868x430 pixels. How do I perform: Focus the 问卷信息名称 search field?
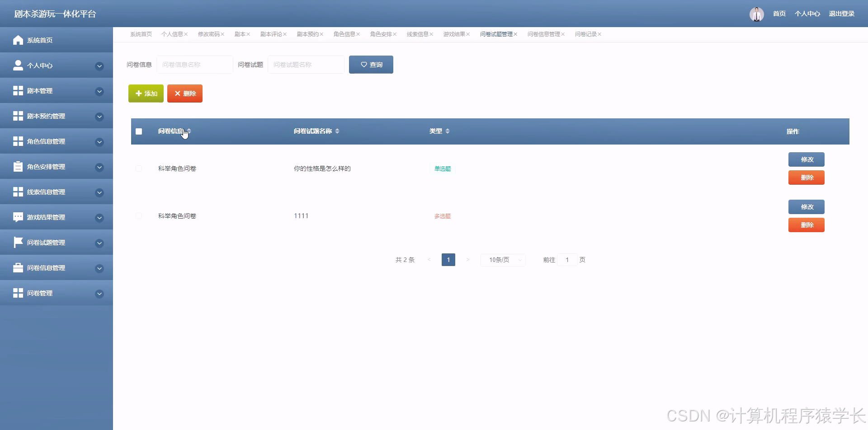195,65
